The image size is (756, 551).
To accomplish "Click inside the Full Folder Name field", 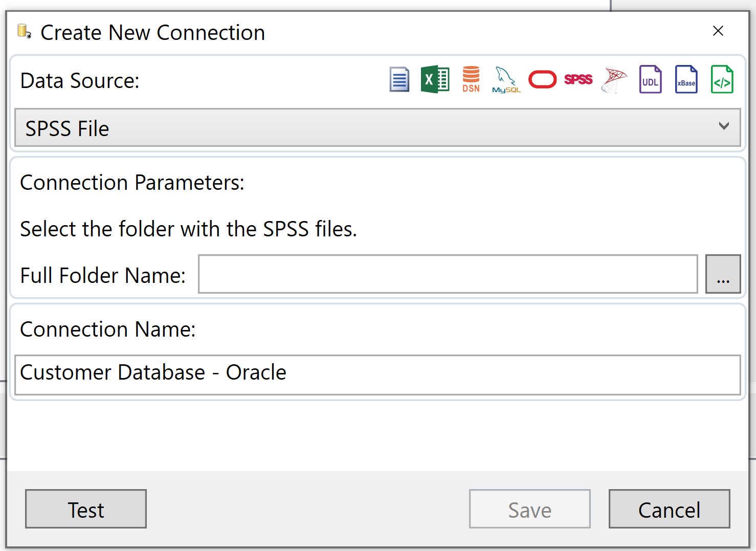I will tap(448, 274).
